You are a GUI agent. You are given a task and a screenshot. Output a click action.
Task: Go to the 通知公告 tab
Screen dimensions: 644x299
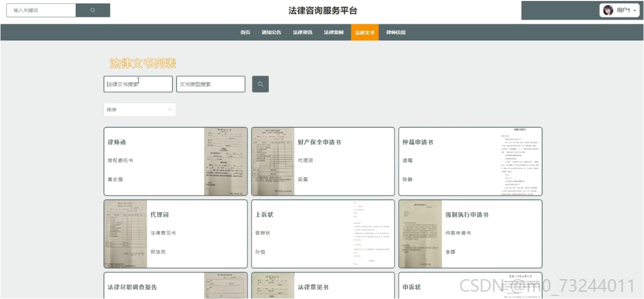point(271,33)
